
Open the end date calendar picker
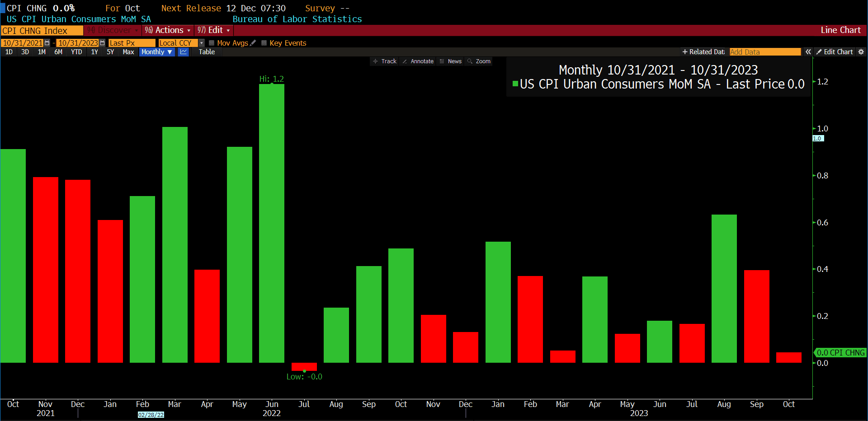pyautogui.click(x=102, y=43)
